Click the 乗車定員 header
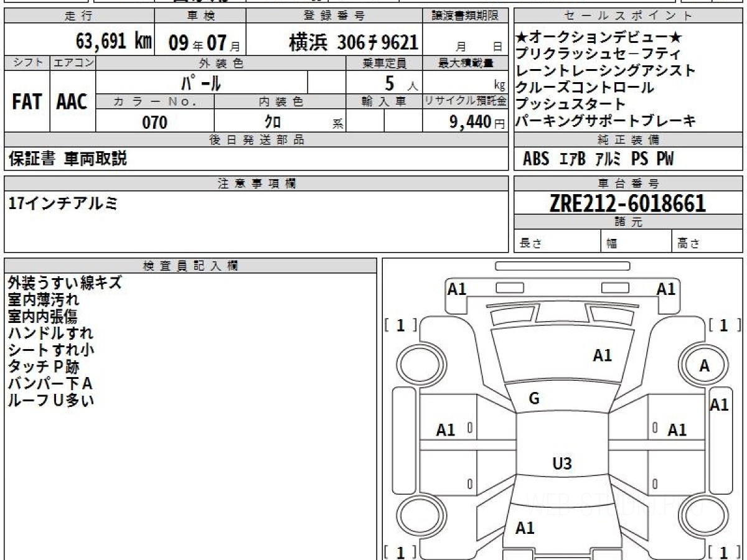The width and height of the screenshot is (747, 560). tap(384, 63)
